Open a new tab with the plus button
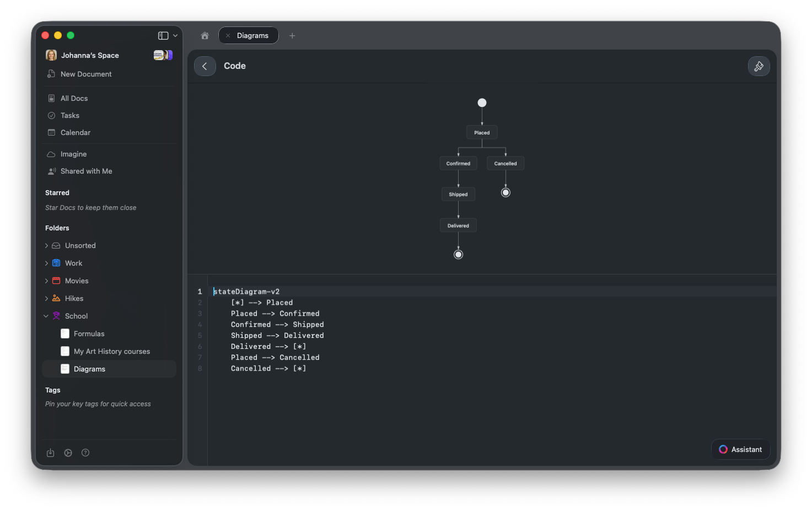 [292, 35]
